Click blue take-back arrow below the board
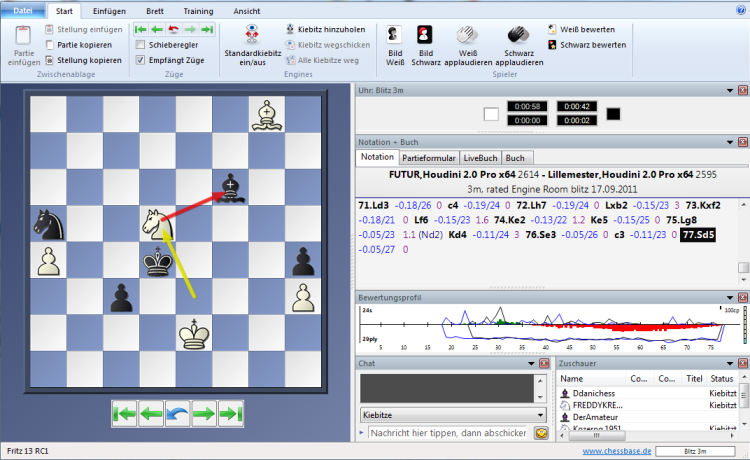 (x=177, y=414)
